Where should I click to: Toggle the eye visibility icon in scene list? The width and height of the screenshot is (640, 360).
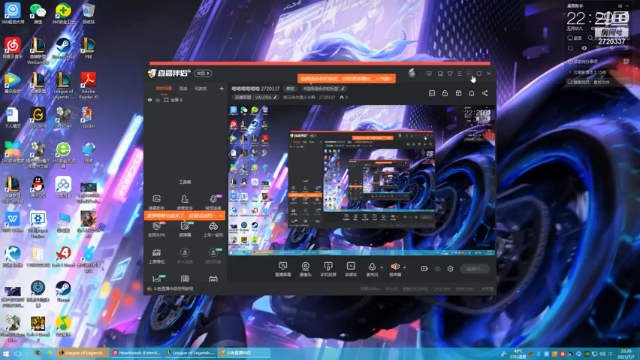(x=150, y=100)
